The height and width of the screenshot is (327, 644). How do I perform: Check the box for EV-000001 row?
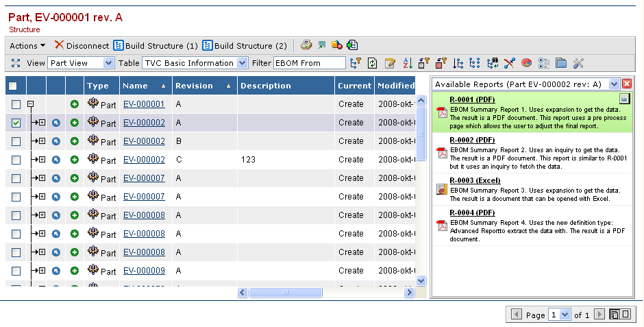(16, 104)
